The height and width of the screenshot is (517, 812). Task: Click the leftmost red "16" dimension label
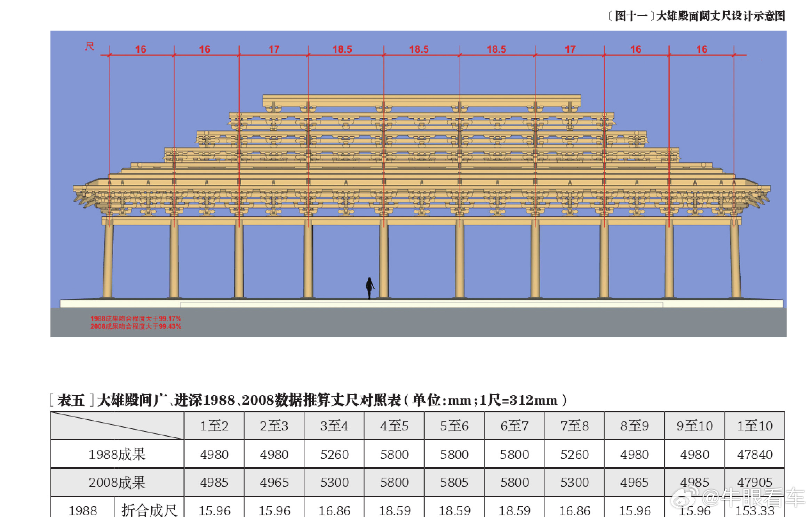pyautogui.click(x=142, y=49)
